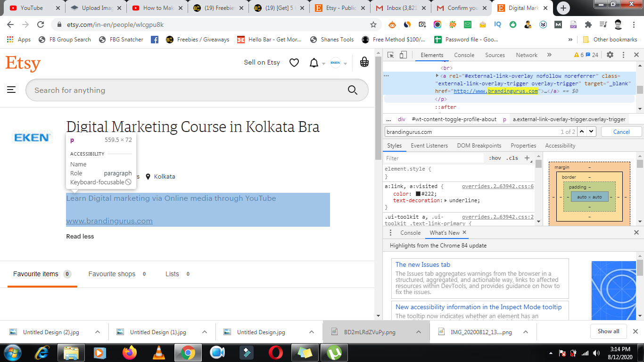This screenshot has height=362, width=644.
Task: Open Opera browser from the taskbar
Action: (276, 352)
